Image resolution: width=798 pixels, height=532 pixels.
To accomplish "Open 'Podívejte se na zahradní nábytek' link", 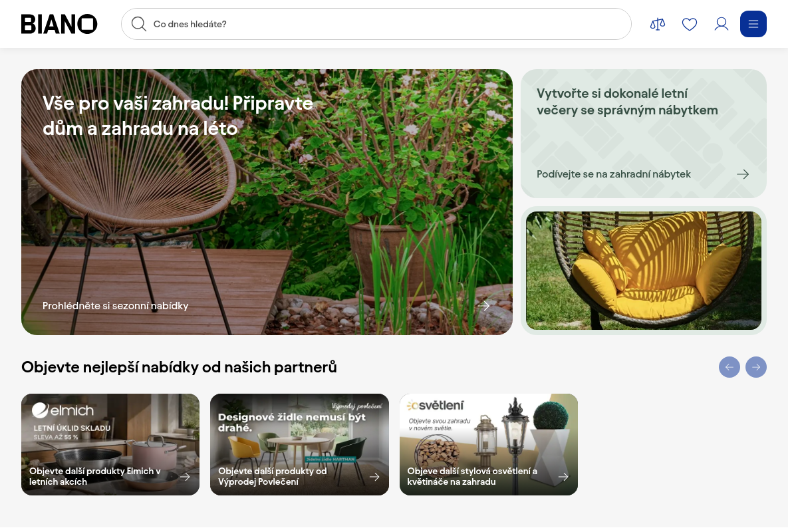I will (614, 174).
